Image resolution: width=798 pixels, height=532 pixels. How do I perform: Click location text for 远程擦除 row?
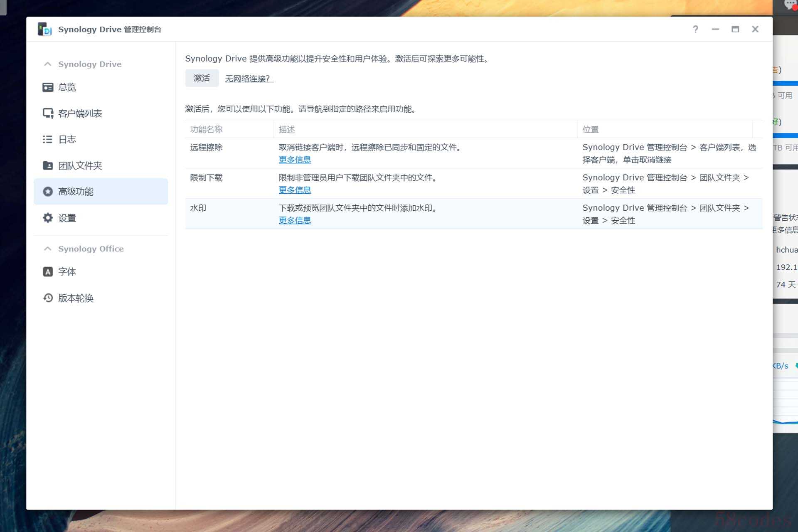pyautogui.click(x=669, y=153)
